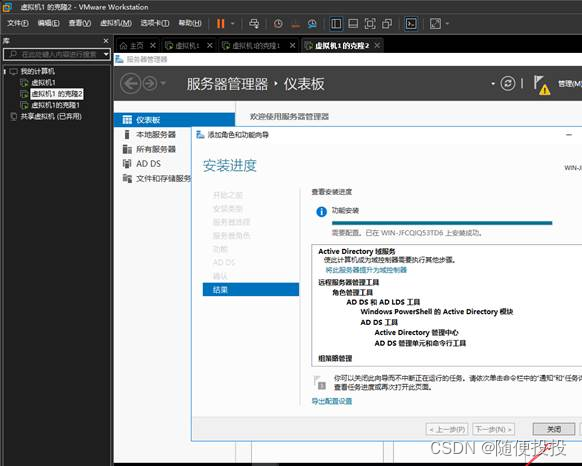Click the console view icon
Image resolution: width=582 pixels, height=466 pixels.
click(411, 24)
